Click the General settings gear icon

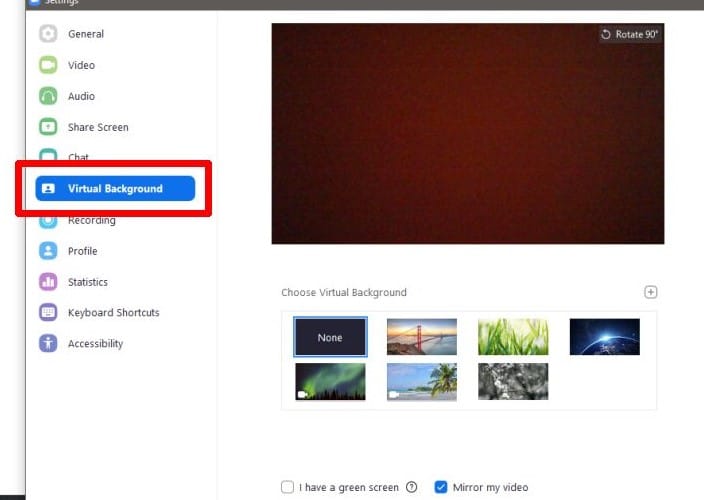48,34
